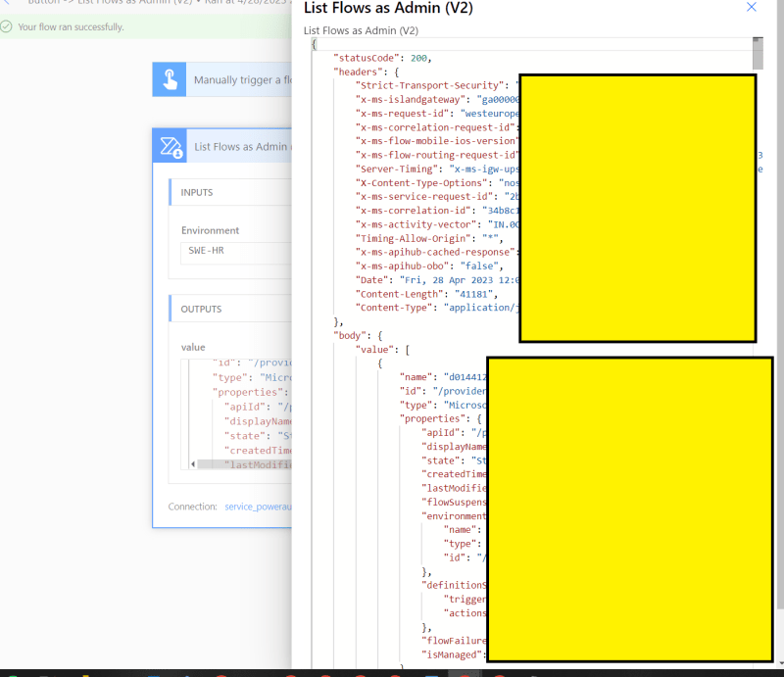Click the "isManaged" key in JSON panel
The height and width of the screenshot is (677, 784).
(454, 654)
